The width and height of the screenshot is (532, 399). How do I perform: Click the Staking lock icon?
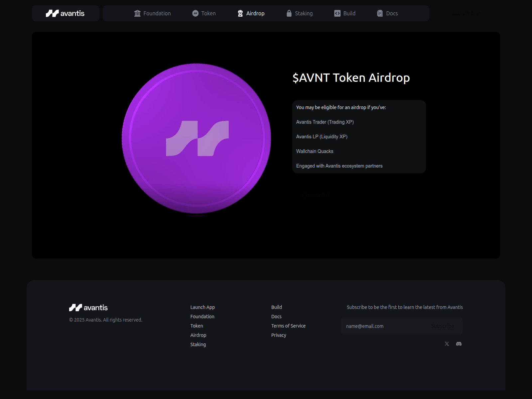(x=289, y=13)
